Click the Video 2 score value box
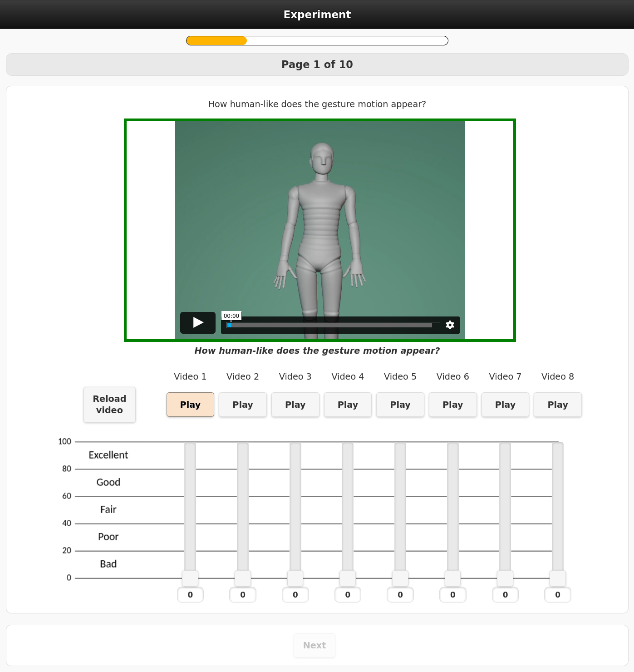Image resolution: width=634 pixels, height=672 pixels. pyautogui.click(x=243, y=595)
